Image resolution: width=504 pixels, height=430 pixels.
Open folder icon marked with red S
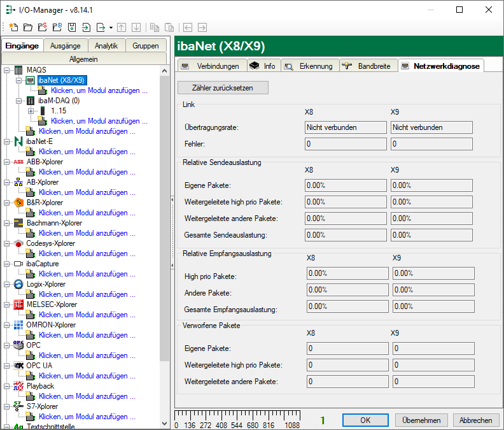click(43, 27)
